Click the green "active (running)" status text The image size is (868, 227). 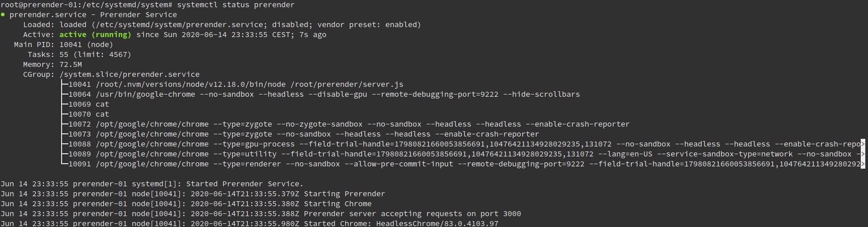(95, 34)
